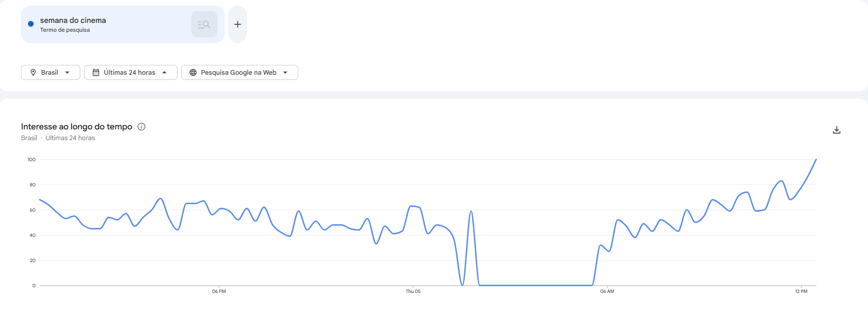868x313 pixels.
Task: Expand the Brasil region dropdown arrow
Action: [67, 72]
